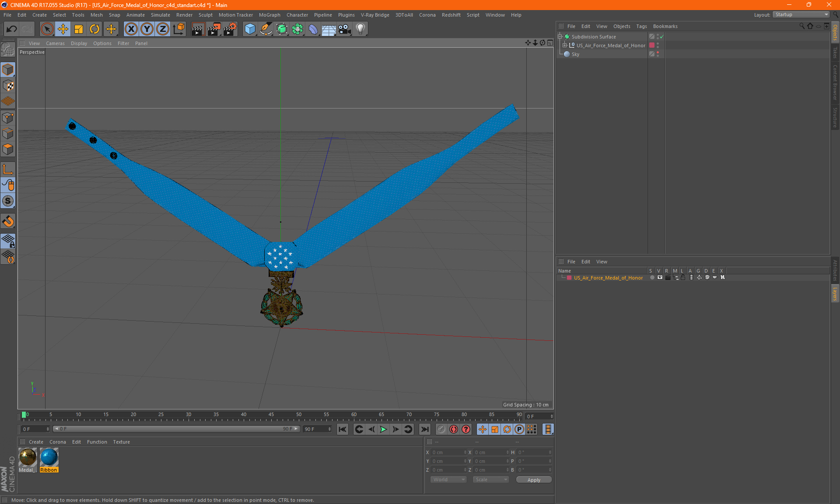Toggle Z axis lock

click(163, 29)
